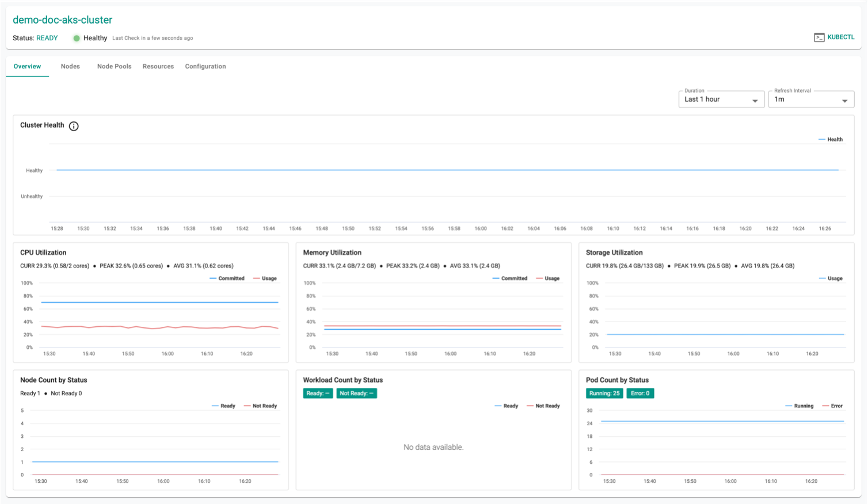This screenshot has width=868, height=504.
Task: Click the Workload Count by Status heading
Action: click(x=343, y=380)
